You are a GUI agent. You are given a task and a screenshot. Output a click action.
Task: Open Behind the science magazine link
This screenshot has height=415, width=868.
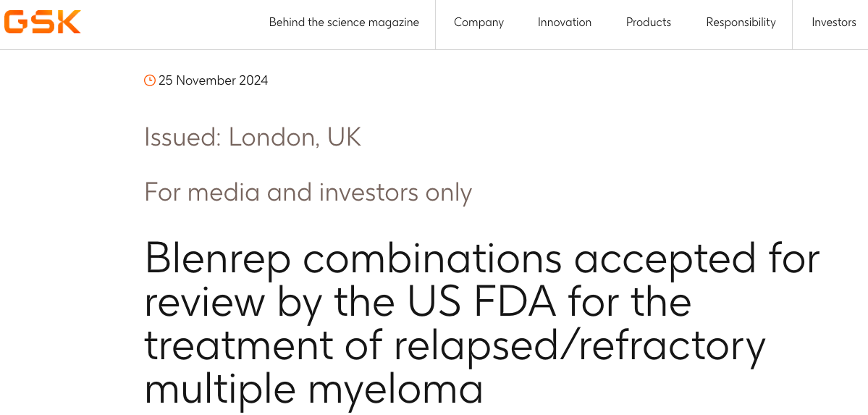click(344, 22)
